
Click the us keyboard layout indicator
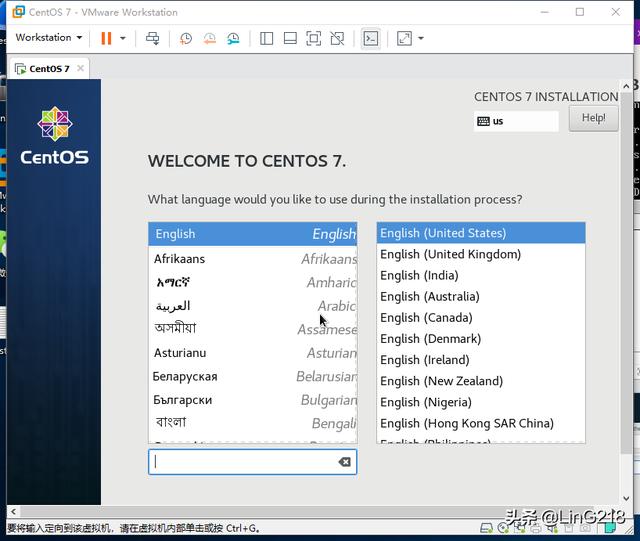(x=516, y=121)
